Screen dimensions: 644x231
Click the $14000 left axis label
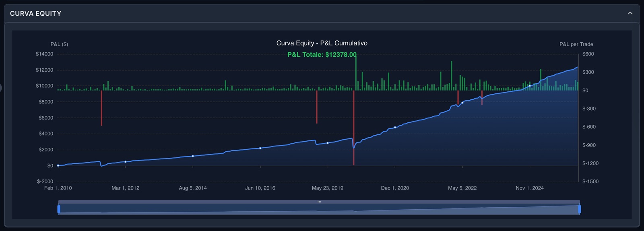[x=44, y=54]
